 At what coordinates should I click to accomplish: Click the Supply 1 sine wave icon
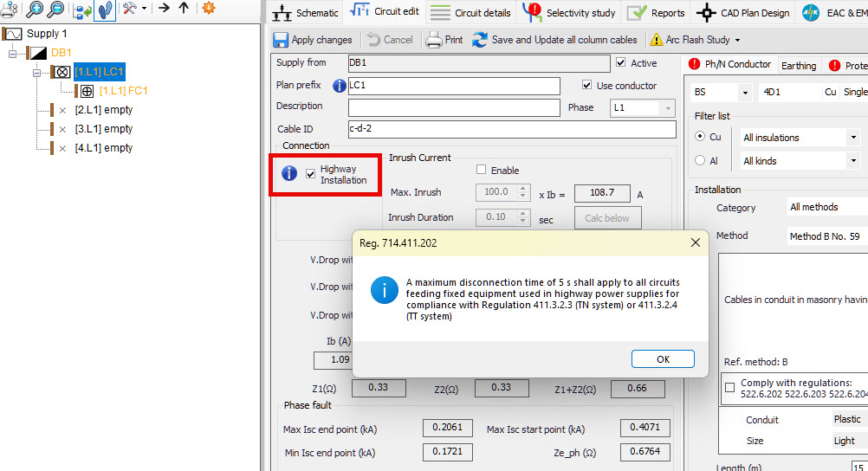point(13,34)
